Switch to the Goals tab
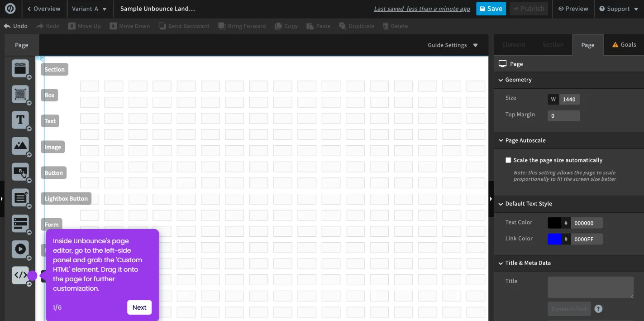 point(624,44)
